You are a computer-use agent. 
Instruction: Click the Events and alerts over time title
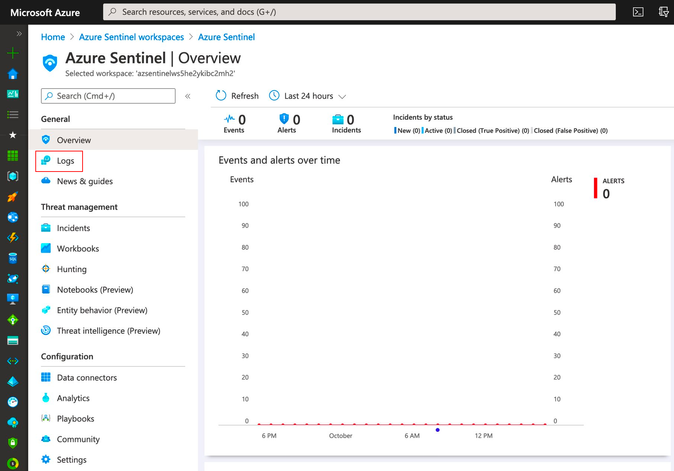point(279,160)
